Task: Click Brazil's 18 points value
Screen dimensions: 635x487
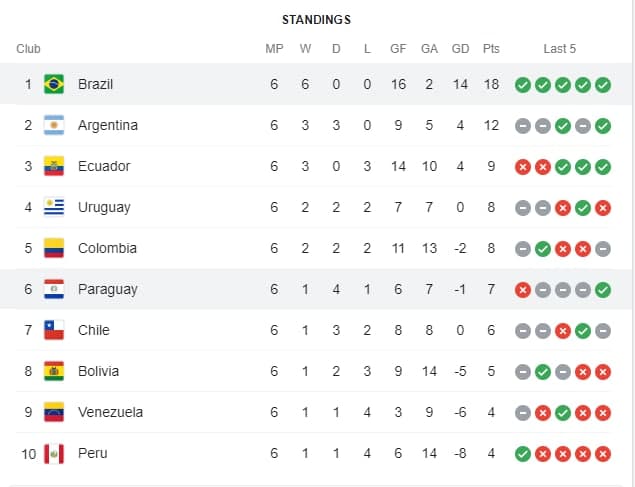Action: [491, 84]
